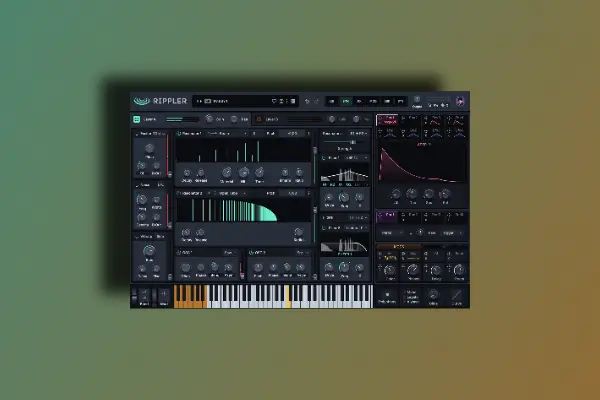Open the resonator routing dropdown above balance slider
The height and width of the screenshot is (400, 600).
click(x=358, y=134)
